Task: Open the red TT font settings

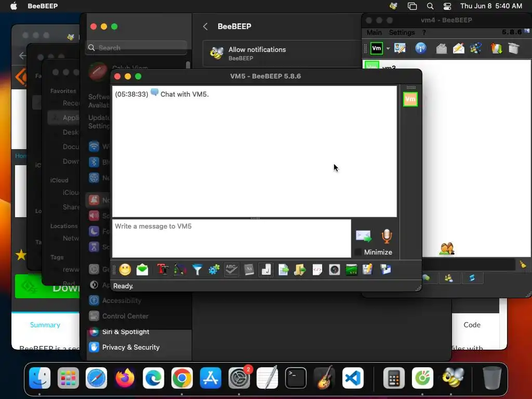Action: [163, 270]
